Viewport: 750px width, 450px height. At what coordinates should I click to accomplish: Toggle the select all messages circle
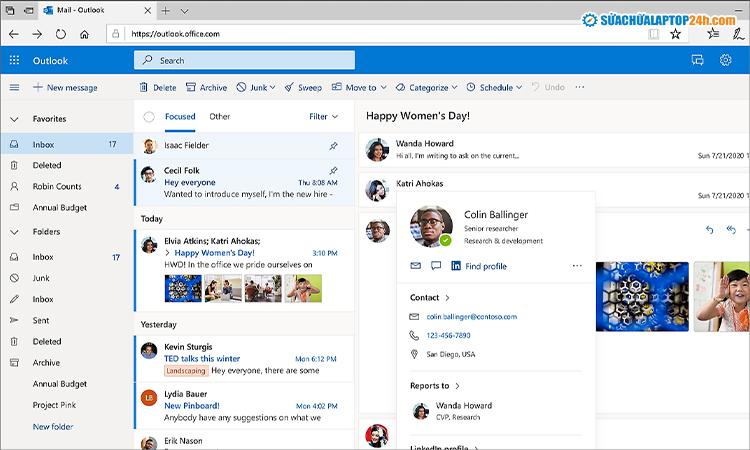[x=149, y=117]
